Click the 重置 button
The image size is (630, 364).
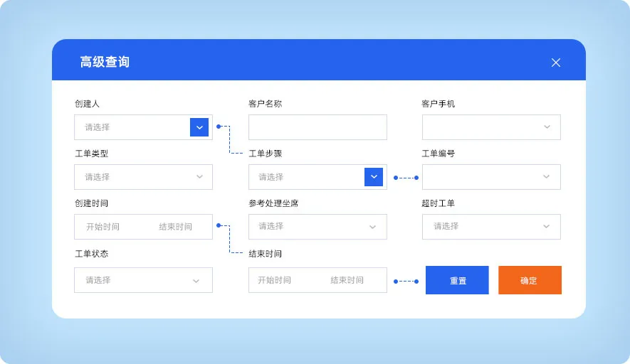pos(457,280)
